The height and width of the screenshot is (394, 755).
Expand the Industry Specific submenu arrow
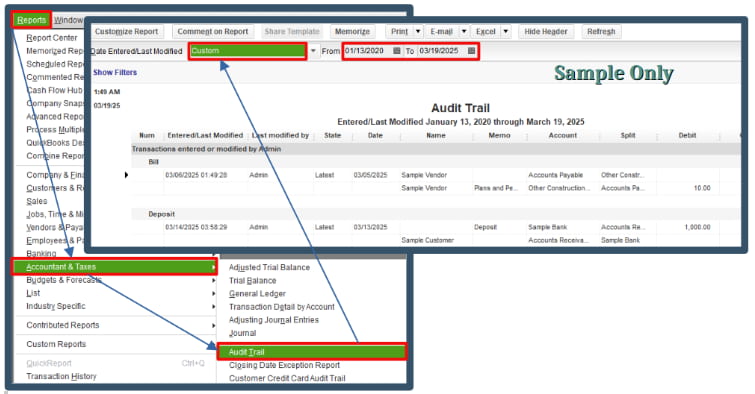[213, 306]
